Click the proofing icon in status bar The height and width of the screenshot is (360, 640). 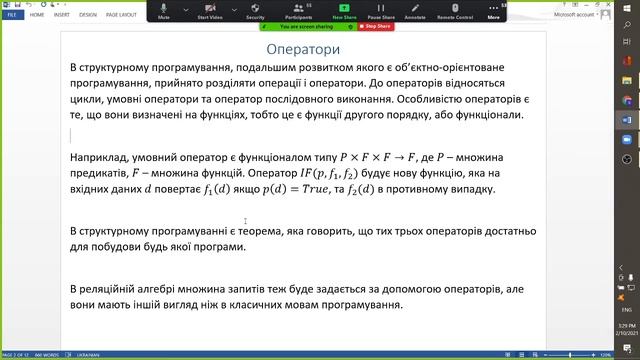(x=68, y=355)
